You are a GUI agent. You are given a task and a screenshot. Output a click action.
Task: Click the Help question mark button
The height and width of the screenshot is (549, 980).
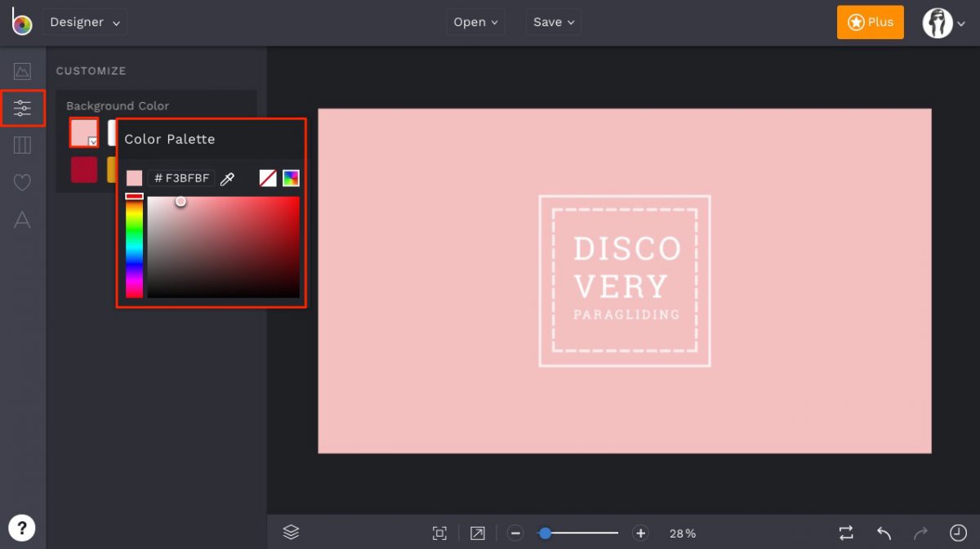click(x=22, y=527)
